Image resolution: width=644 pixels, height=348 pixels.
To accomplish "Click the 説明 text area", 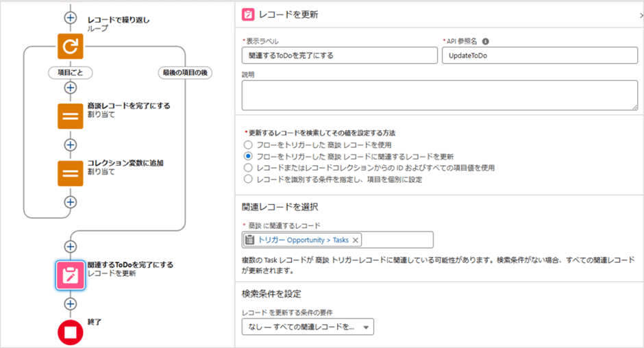I will 439,95.
